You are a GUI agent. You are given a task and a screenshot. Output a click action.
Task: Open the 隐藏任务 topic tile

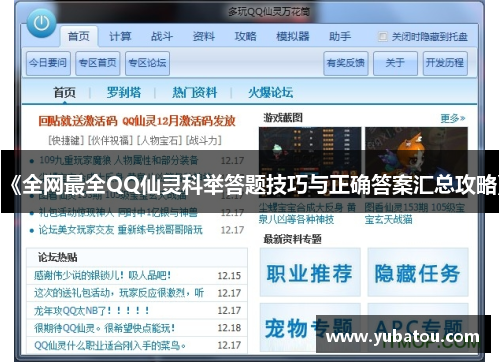point(418,272)
